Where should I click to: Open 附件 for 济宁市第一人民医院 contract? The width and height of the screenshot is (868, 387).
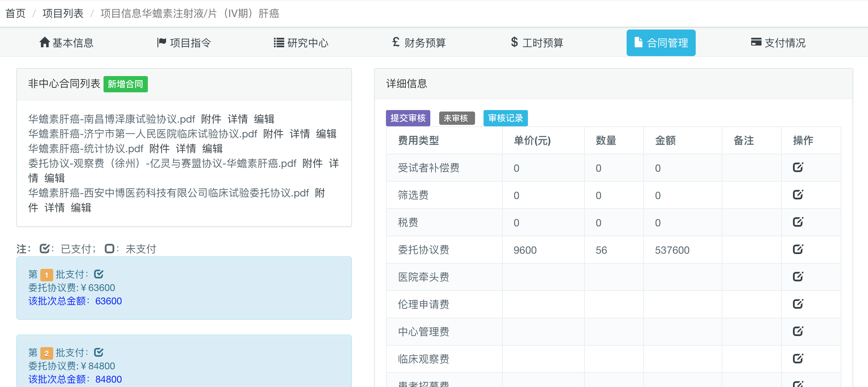point(274,134)
